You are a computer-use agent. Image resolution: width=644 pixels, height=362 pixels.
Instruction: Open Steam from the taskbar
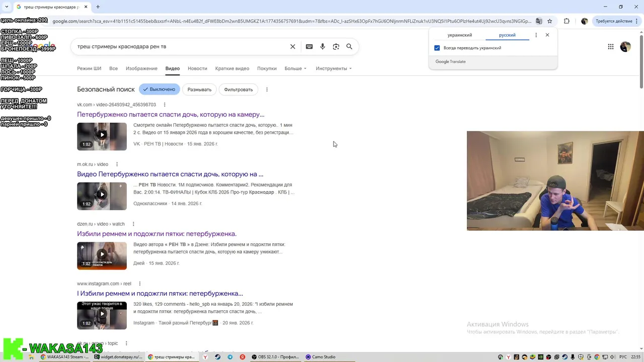point(217,357)
